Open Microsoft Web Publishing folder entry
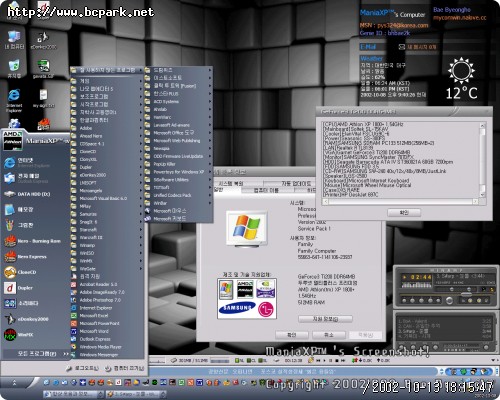500x400 pixels. pyautogui.click(x=178, y=141)
